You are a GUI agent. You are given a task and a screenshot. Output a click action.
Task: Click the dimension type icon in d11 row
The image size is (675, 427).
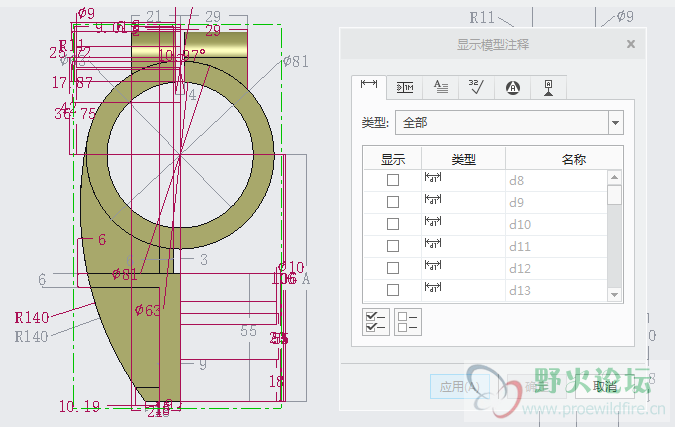(433, 243)
